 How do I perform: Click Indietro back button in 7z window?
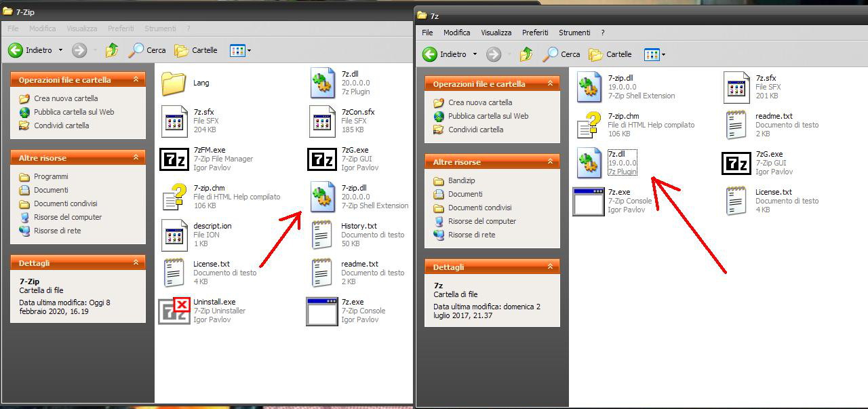[x=445, y=54]
